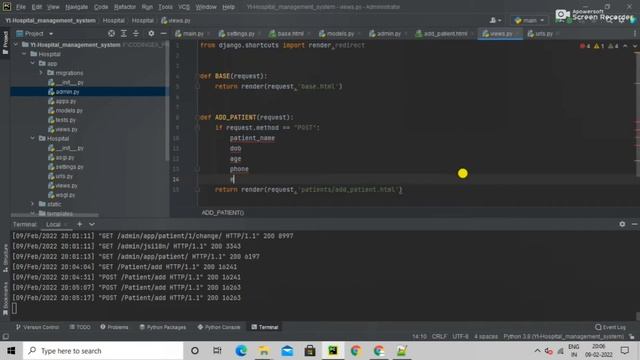Open Task View on the taskbar
640x360 pixels.
point(217,351)
